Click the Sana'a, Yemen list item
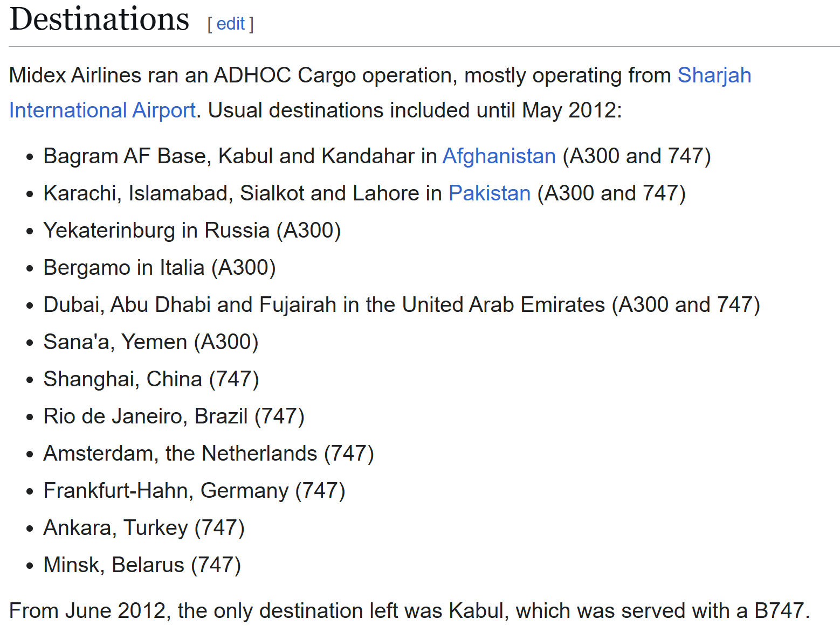Viewport: 840px width, 626px height. click(x=151, y=342)
